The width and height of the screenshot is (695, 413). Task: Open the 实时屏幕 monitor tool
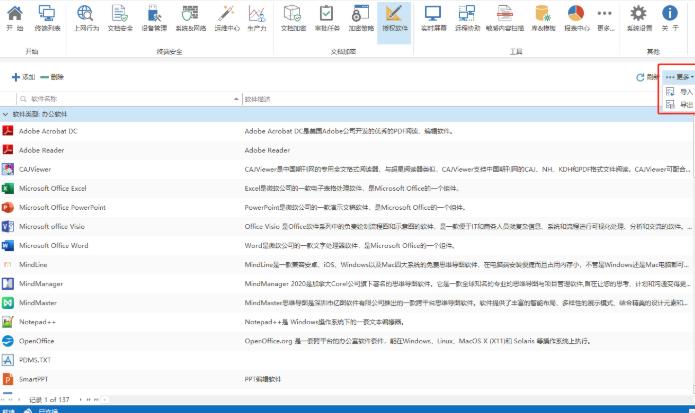click(x=433, y=18)
